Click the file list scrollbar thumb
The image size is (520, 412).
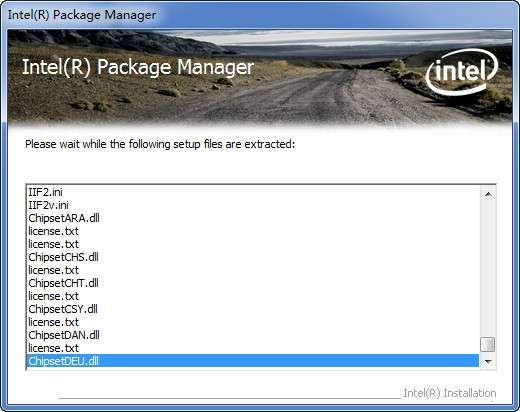(x=488, y=345)
